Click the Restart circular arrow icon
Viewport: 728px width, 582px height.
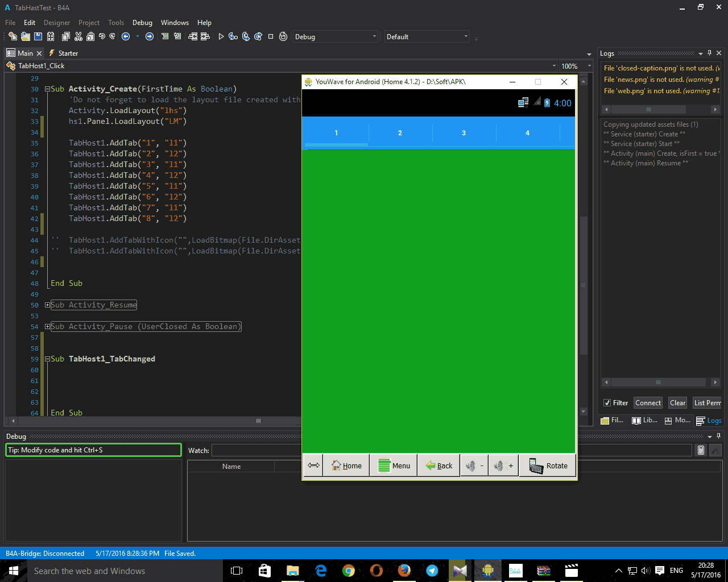[x=283, y=36]
